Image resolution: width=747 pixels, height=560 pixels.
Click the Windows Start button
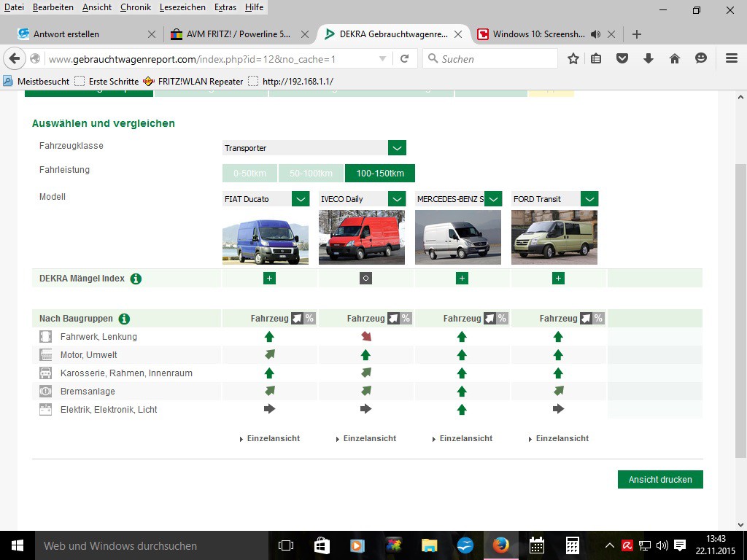pos(18,545)
